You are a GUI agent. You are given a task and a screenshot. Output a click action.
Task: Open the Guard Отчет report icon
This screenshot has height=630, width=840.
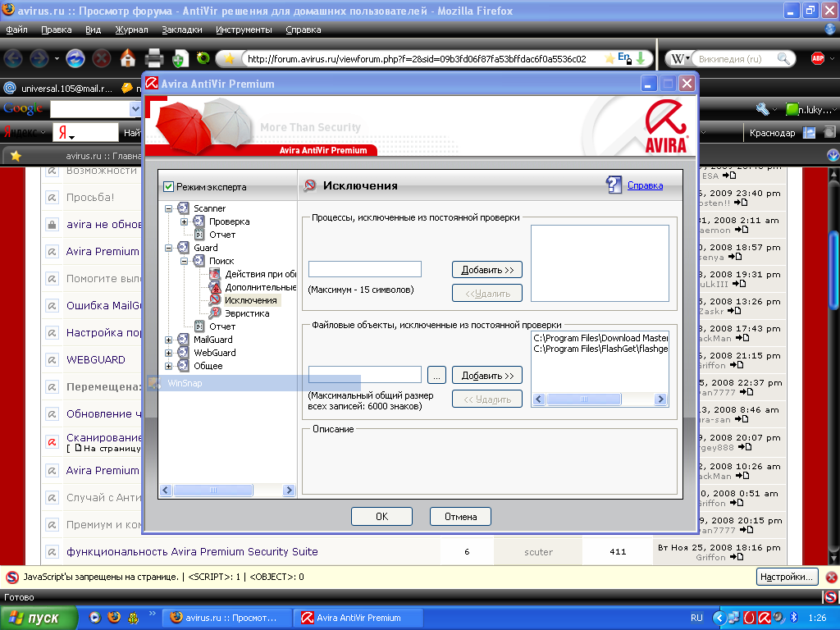199,326
